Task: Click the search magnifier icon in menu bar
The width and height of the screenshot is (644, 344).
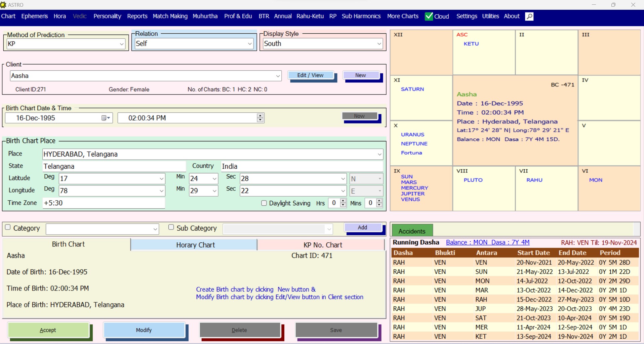Action: pos(529,16)
